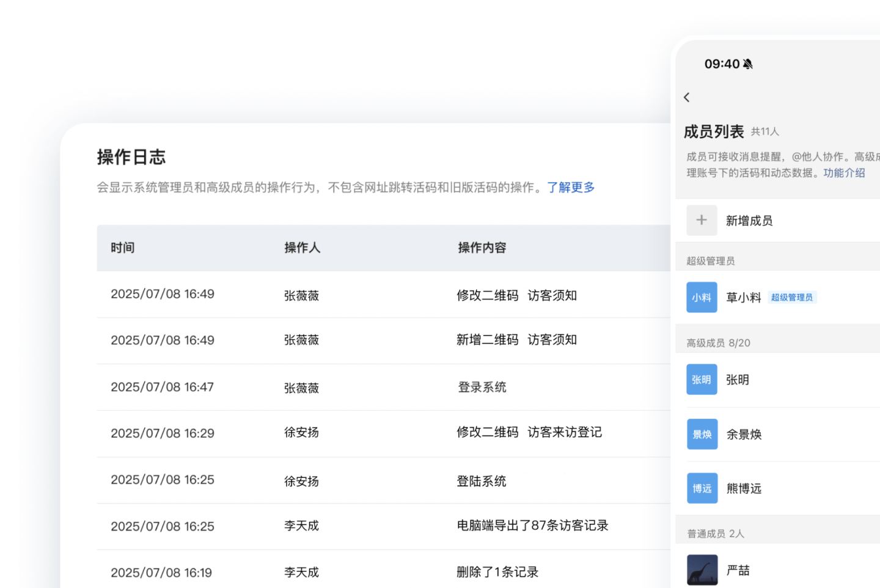Select the 删除了1条记录 log entry

coord(497,572)
